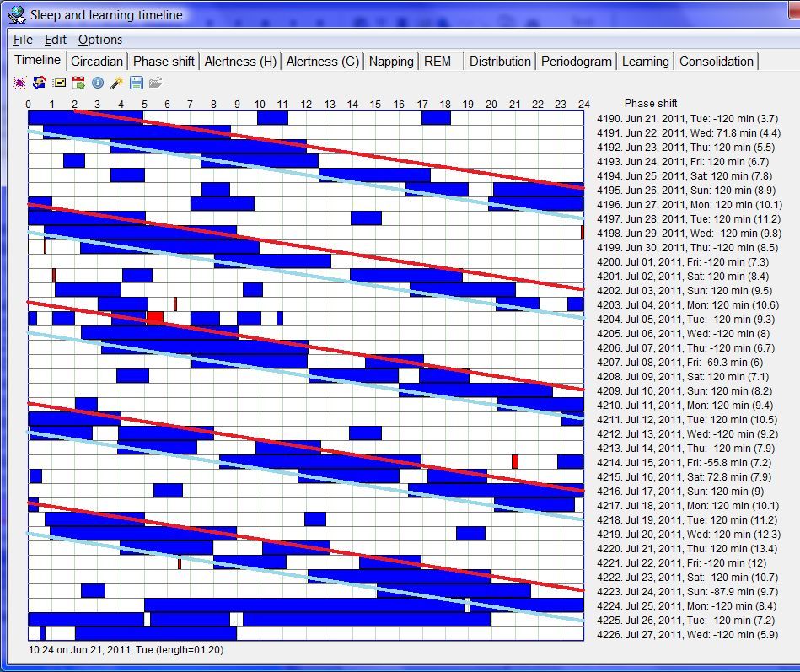Click the magic wand toolbar icon
The width and height of the screenshot is (800, 672).
(x=117, y=83)
